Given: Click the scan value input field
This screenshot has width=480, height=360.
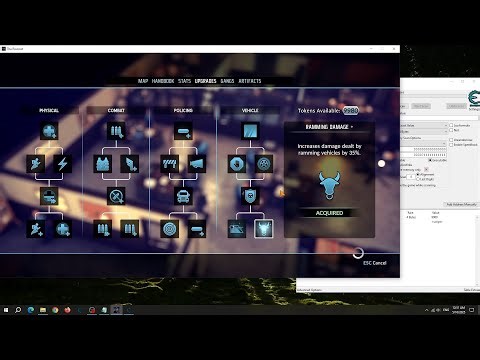Looking at the screenshot, I should 439,118.
